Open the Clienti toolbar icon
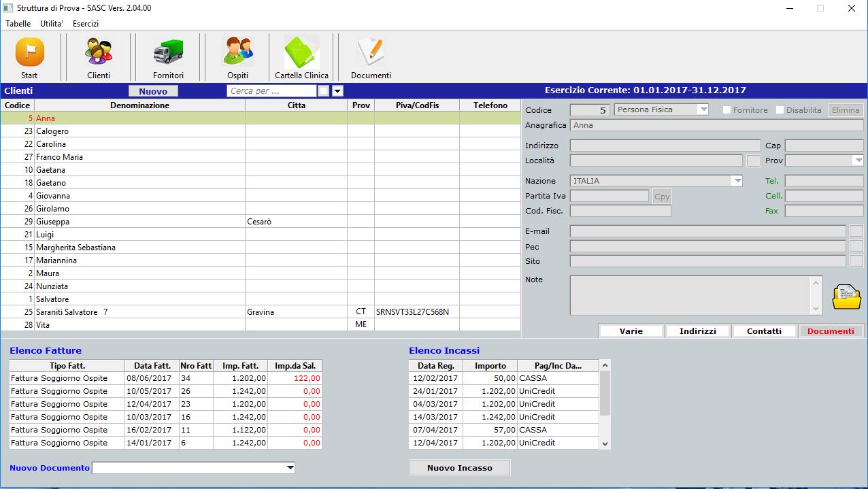Screen dimensions: 868x489 tap(99, 52)
